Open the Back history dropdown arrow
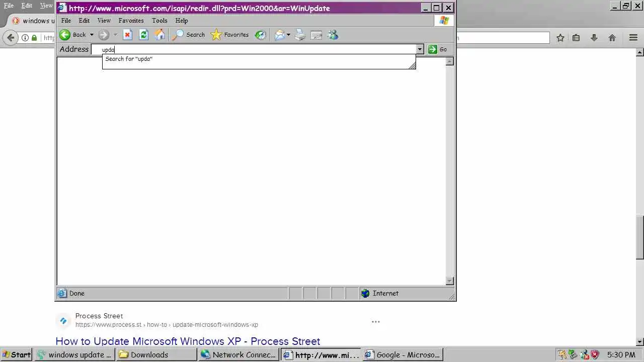 point(92,35)
